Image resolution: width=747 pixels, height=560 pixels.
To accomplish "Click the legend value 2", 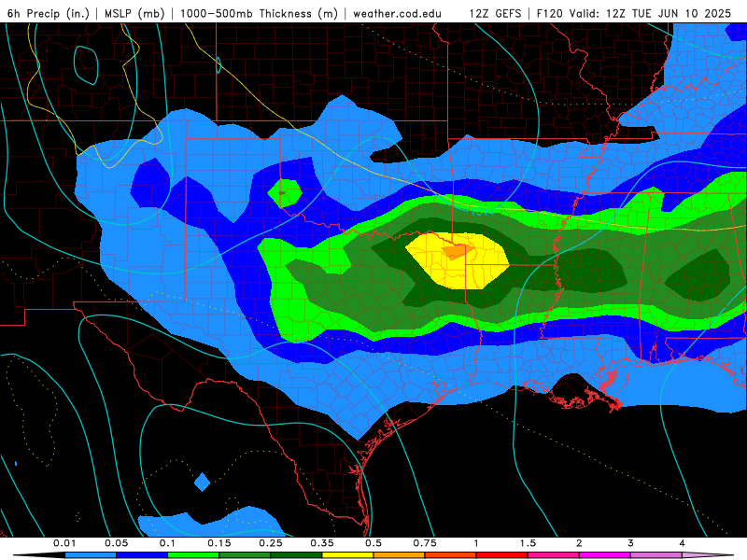I will (x=579, y=543).
